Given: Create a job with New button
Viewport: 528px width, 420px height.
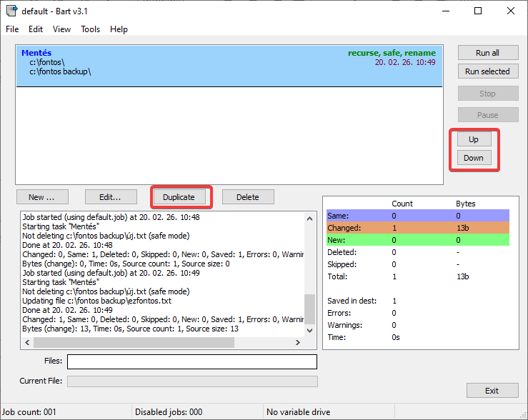Looking at the screenshot, I should coord(42,197).
